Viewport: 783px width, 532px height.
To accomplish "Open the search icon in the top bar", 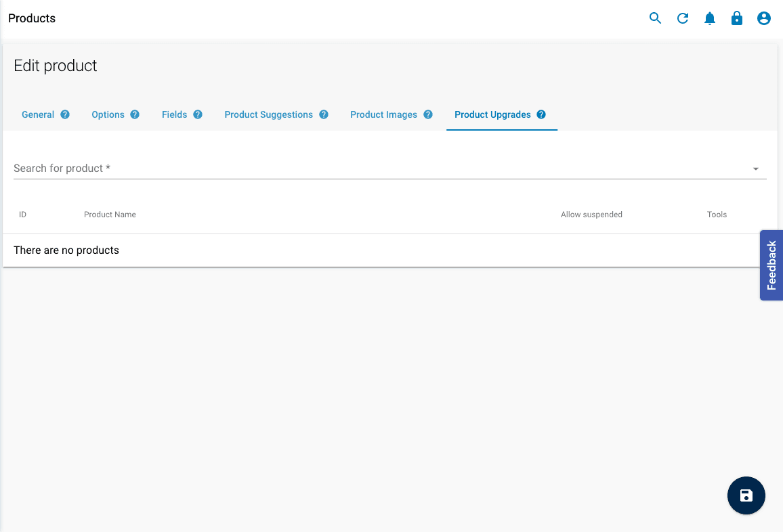I will point(655,18).
